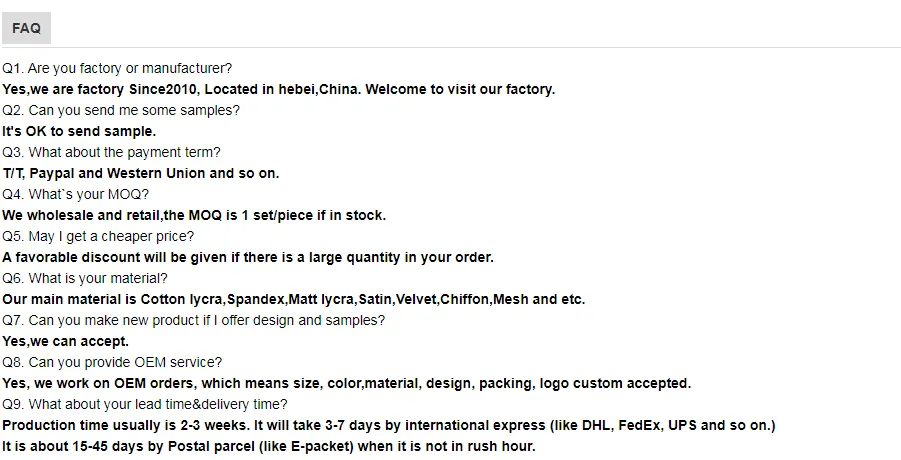Select the OEM orders custom accepted answer
Screen dimensions: 901x460
pyautogui.click(x=346, y=383)
